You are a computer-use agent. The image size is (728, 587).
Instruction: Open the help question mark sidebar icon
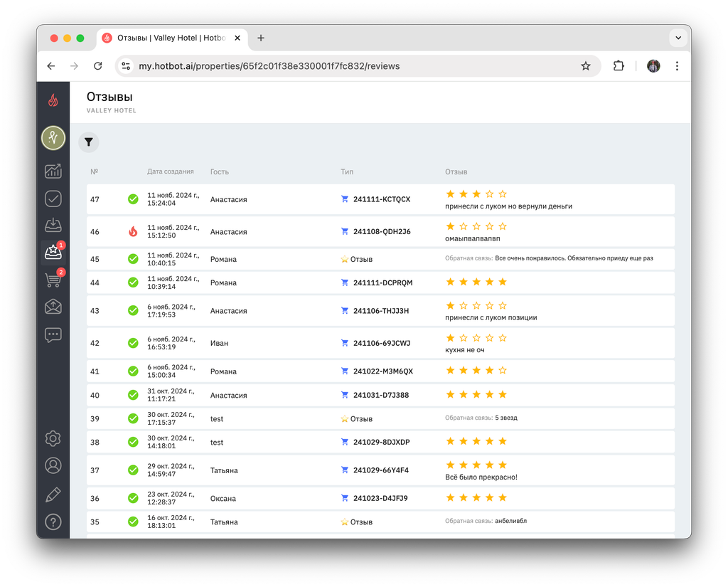click(x=53, y=522)
